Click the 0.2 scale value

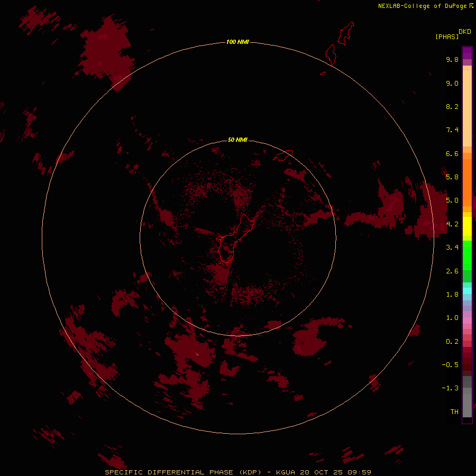(x=452, y=342)
